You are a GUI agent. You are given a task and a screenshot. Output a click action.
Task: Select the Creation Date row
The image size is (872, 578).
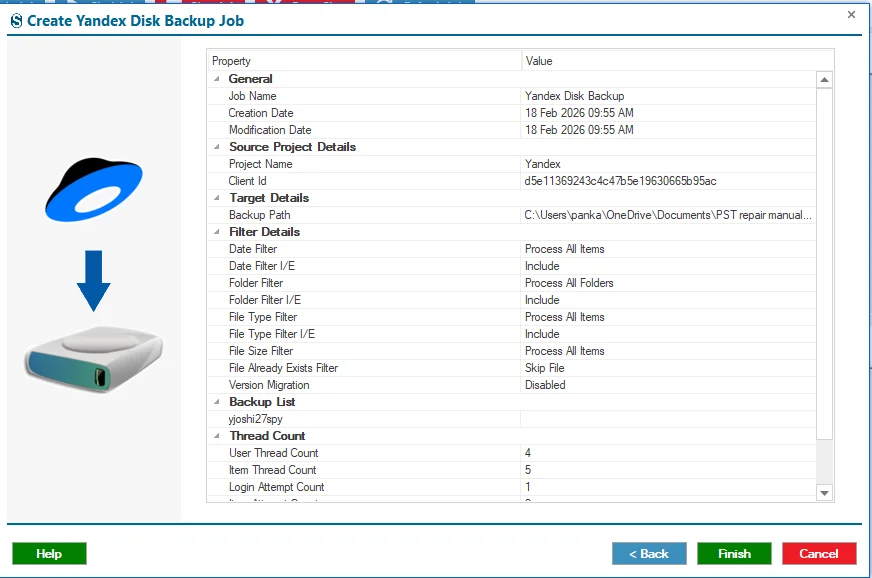(x=512, y=113)
